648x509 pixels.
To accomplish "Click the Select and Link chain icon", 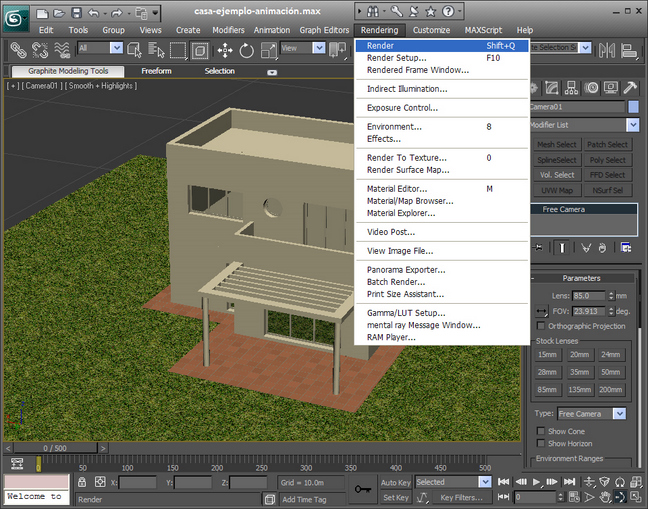I will [18, 49].
